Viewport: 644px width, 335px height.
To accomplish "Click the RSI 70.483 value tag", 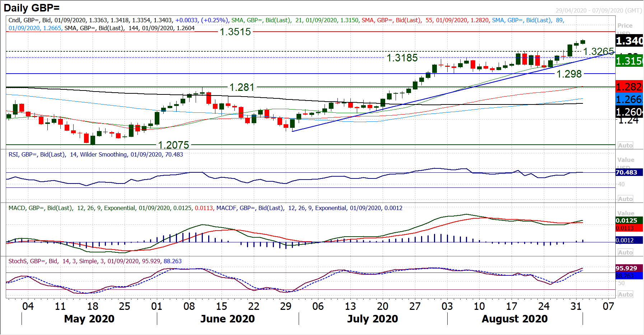I will point(626,172).
